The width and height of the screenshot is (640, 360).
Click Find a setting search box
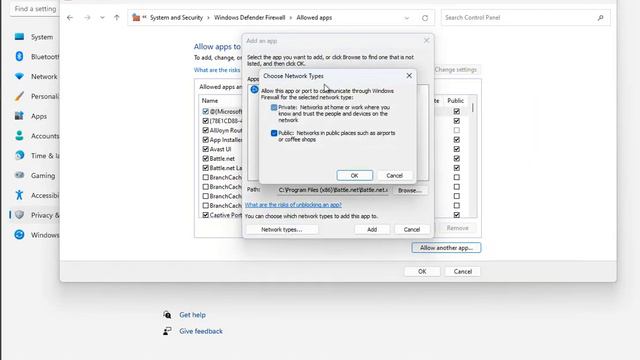(x=35, y=9)
